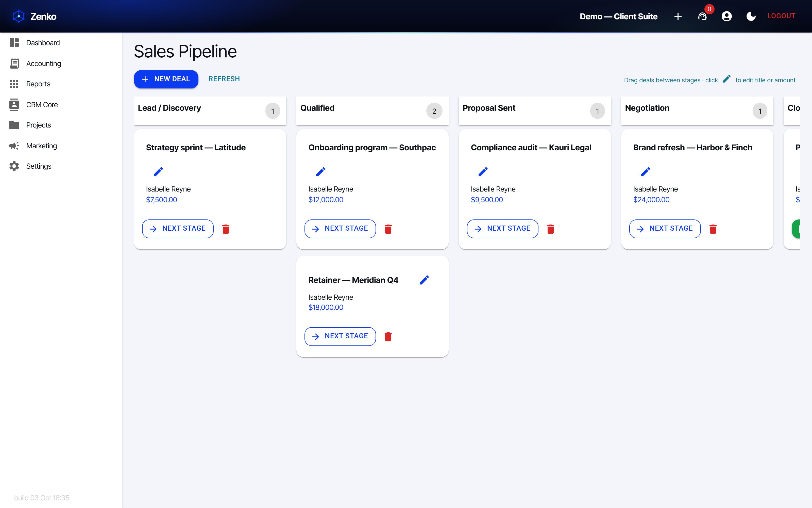Open the user account profile icon

click(726, 16)
